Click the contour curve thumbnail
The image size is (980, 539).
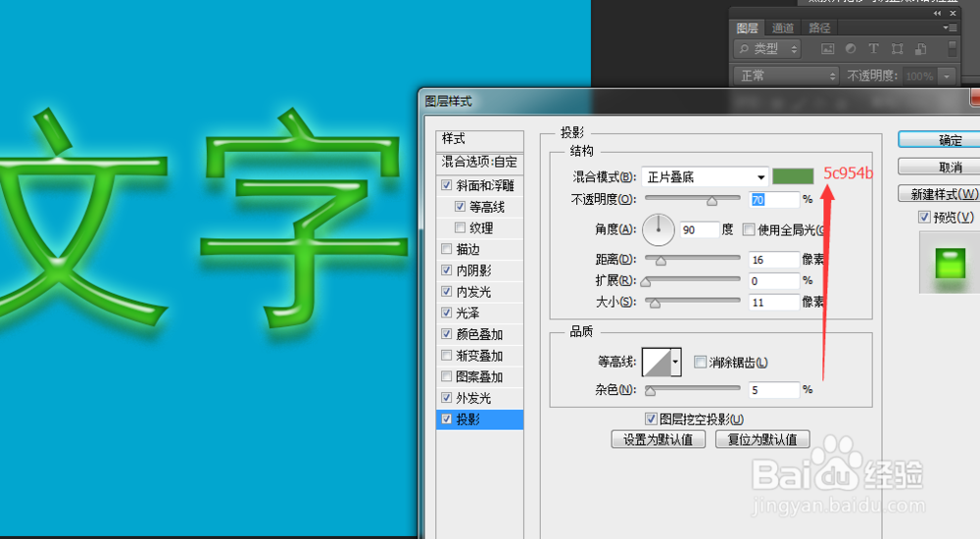(x=657, y=362)
